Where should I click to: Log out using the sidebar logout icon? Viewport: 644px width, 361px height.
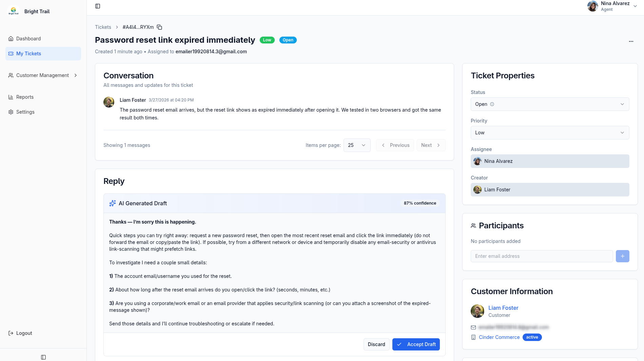pyautogui.click(x=10, y=333)
